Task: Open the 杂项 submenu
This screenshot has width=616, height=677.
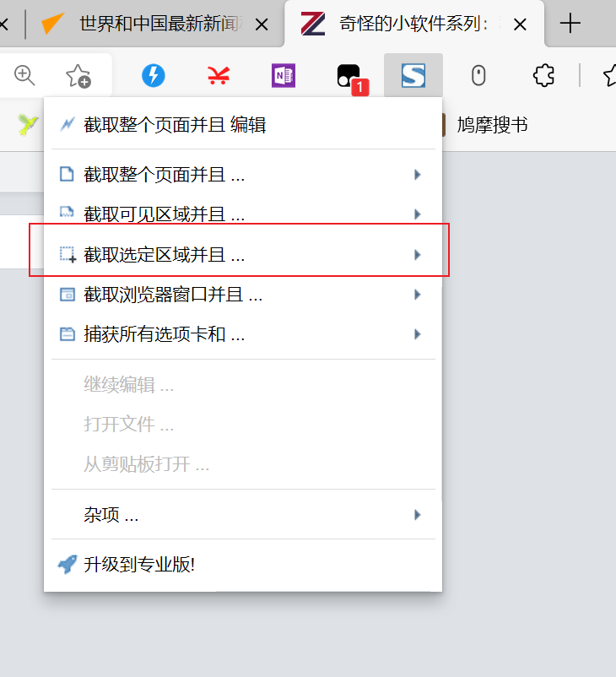Action: (x=111, y=514)
